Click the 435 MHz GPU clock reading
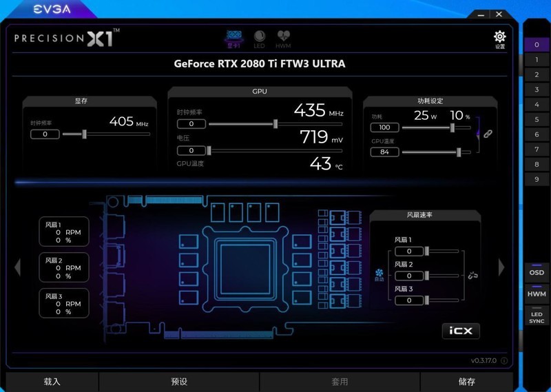The height and width of the screenshot is (392, 551). 318,111
